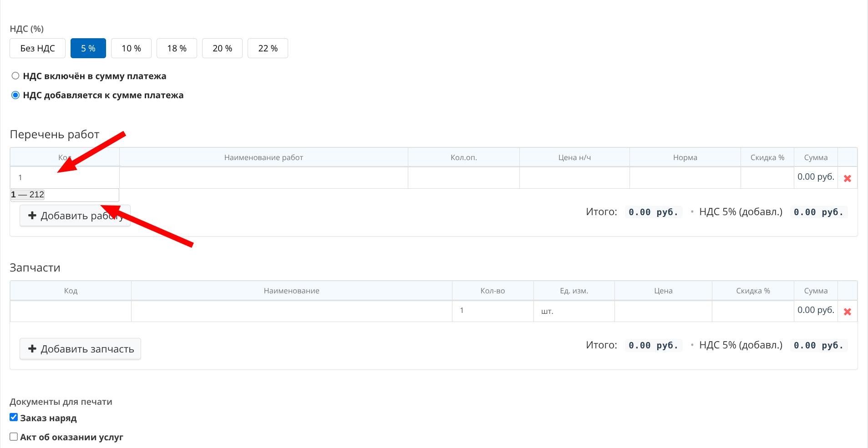Click the spare part quantity field
868x448 pixels.
(492, 311)
